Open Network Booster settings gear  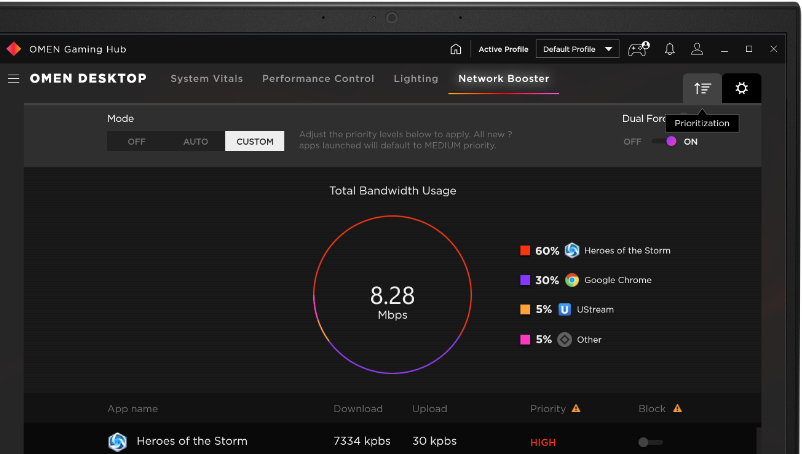point(742,88)
